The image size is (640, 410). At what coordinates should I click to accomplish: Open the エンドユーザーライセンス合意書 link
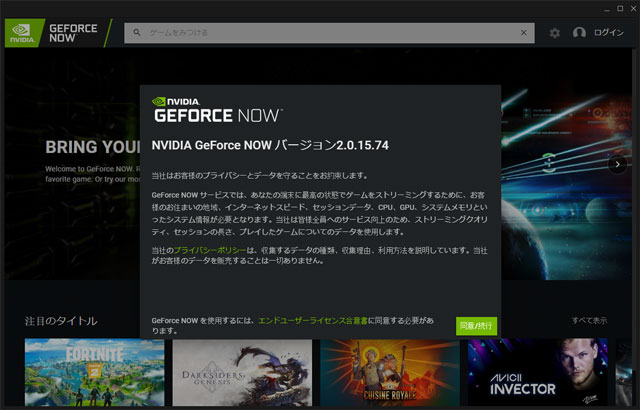click(x=313, y=321)
